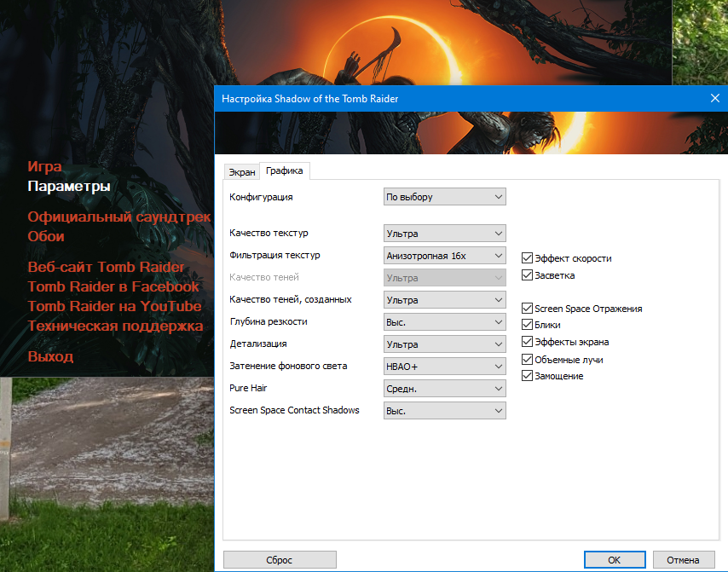Select the Графика tab

click(284, 170)
